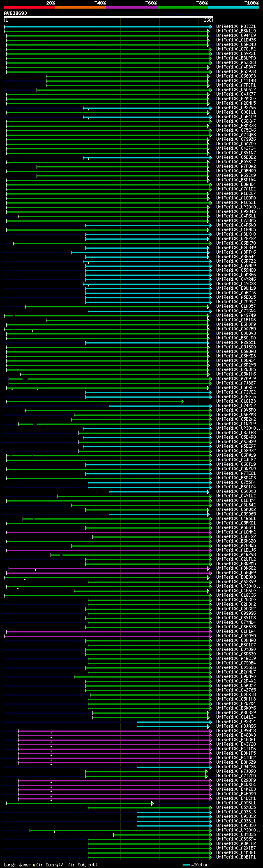Click the UniRef100_C4YR46 entry
Screen dimensions: 263x868
tap(236, 279)
